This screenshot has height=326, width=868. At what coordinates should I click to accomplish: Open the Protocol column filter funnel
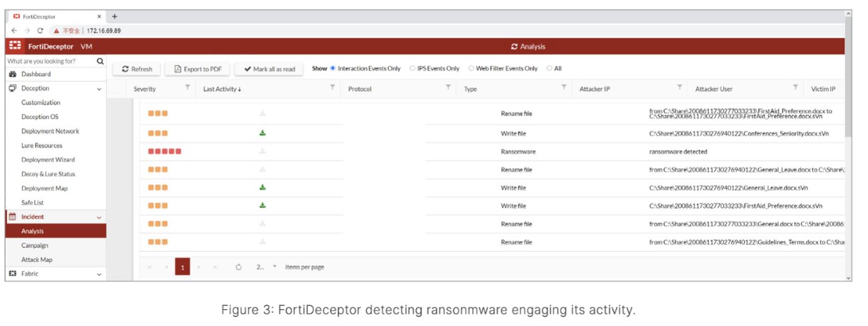(x=448, y=87)
